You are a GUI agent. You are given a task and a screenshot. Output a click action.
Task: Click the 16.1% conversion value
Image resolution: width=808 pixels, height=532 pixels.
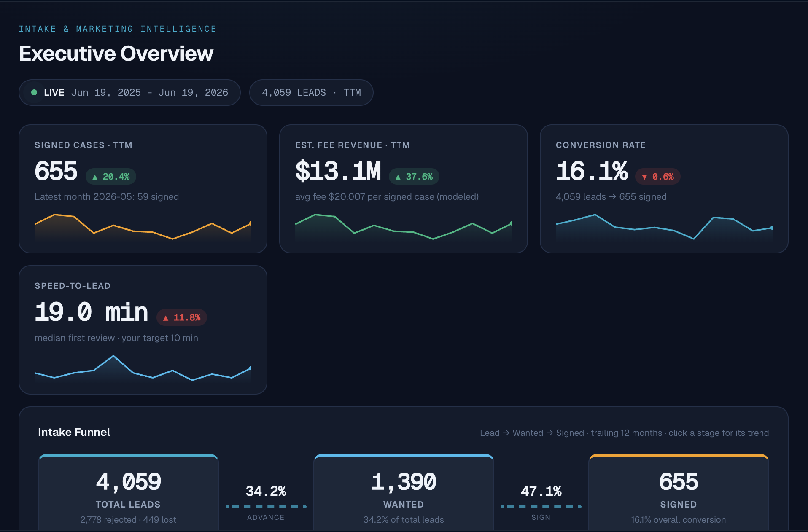click(x=592, y=171)
